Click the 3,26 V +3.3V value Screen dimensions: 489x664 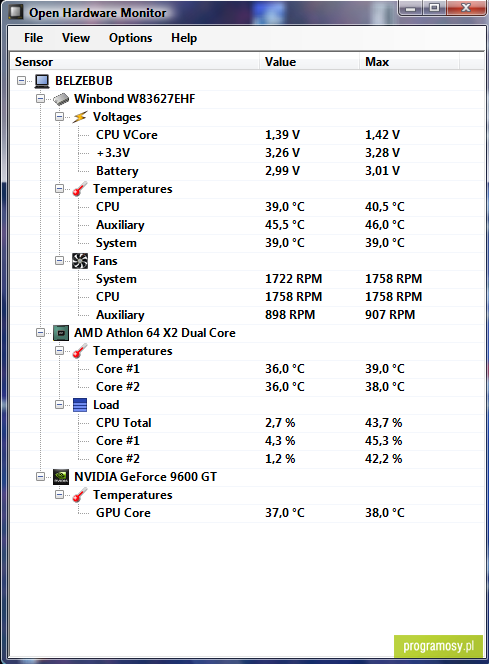[x=282, y=153]
